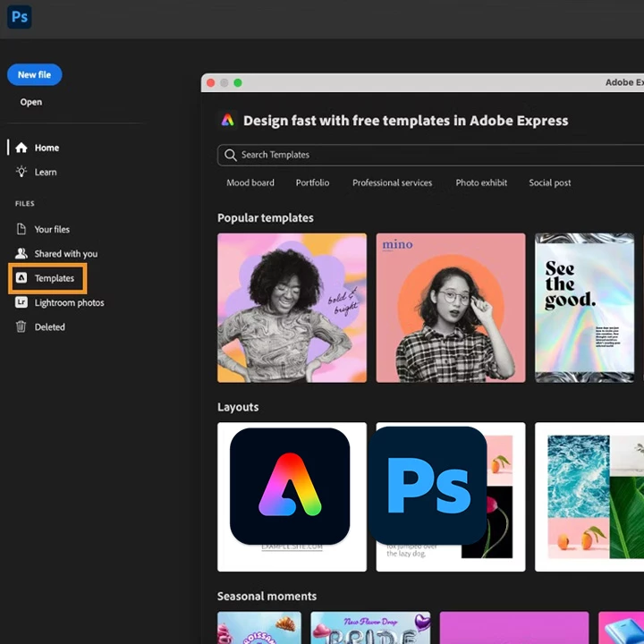Open the croissant seasonal template
Screen dimensions: 644x644
click(x=259, y=628)
